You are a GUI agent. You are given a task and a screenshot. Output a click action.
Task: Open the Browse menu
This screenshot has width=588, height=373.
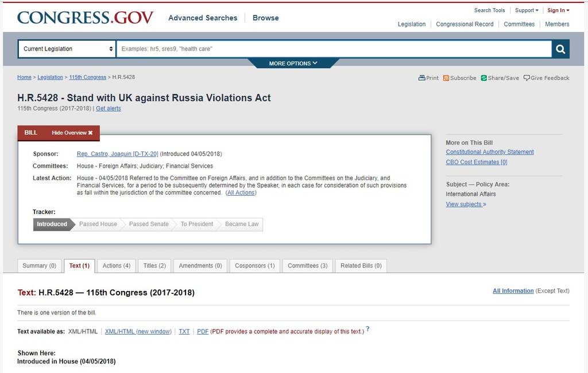coord(265,18)
